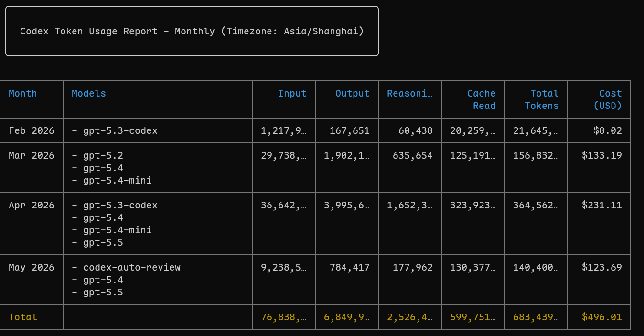Click the total cost $496.01

point(602,317)
